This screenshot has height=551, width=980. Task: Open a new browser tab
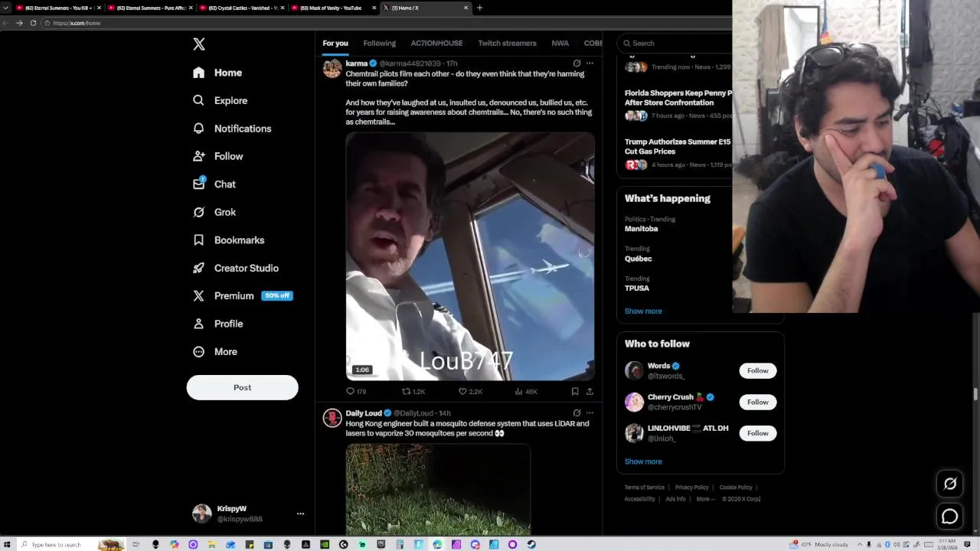coord(479,8)
